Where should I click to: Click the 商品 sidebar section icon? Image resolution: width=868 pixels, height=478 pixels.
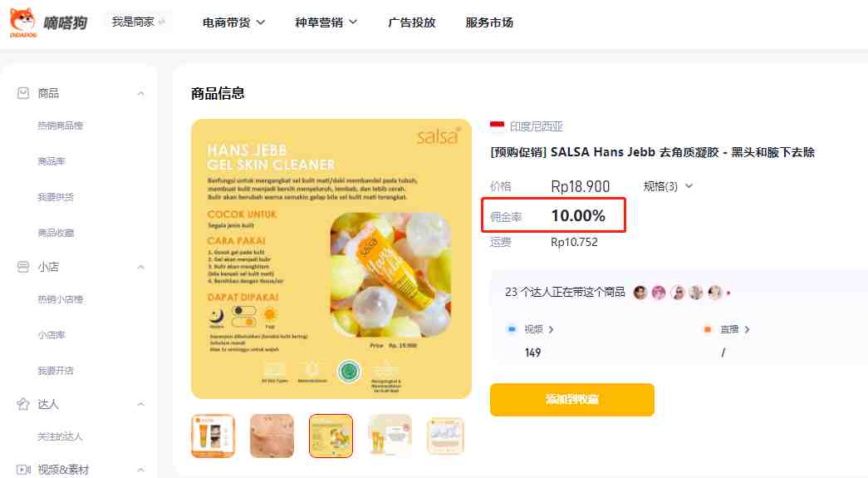coord(23,93)
